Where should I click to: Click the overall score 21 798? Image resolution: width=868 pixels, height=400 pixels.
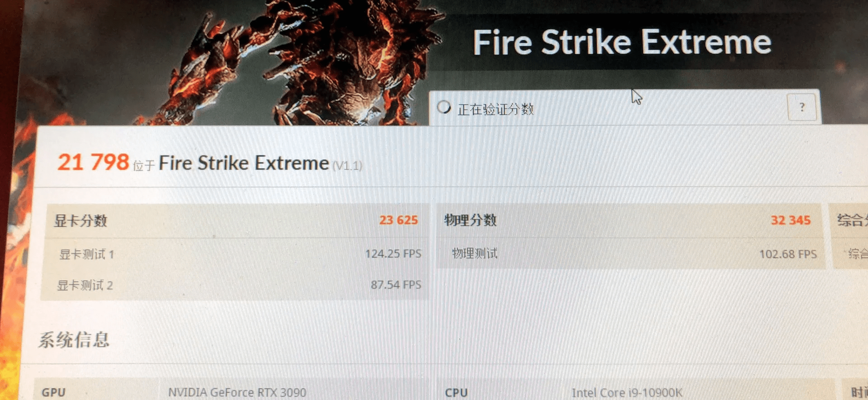pos(94,162)
